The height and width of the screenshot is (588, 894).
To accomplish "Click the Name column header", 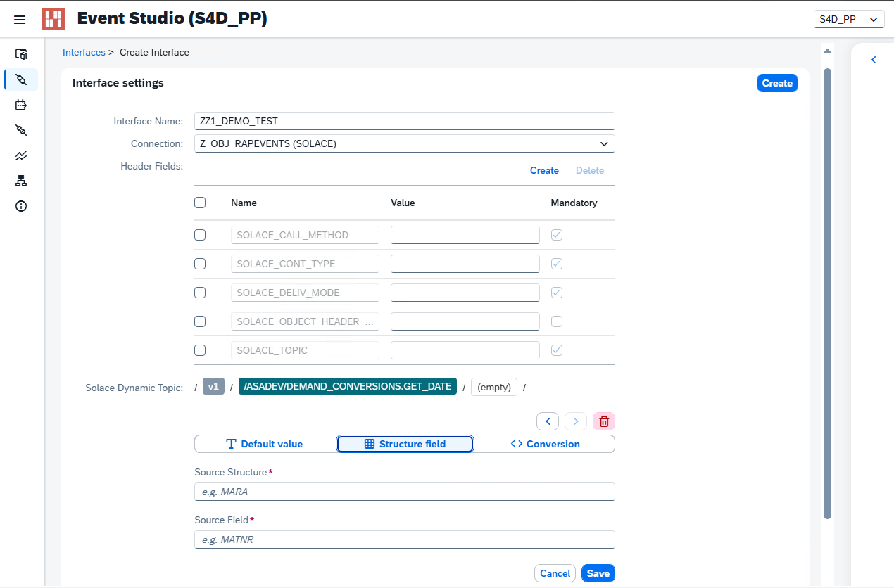I will click(244, 203).
